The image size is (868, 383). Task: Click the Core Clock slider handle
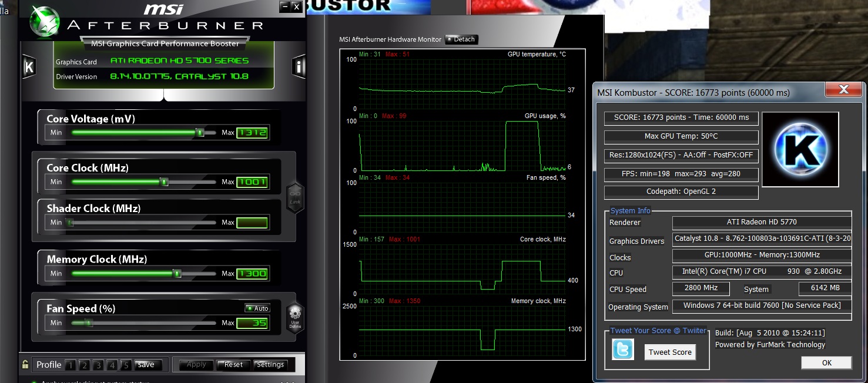165,182
